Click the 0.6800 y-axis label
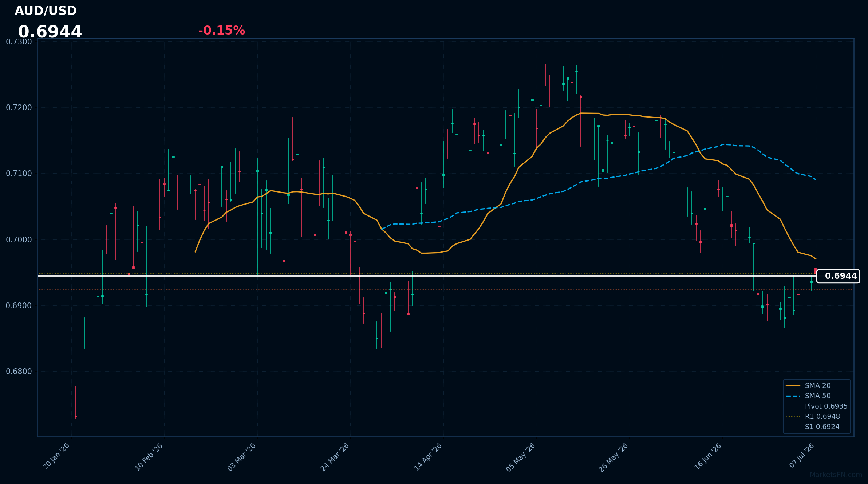Viewport: 868px width, 484px height. pos(19,372)
